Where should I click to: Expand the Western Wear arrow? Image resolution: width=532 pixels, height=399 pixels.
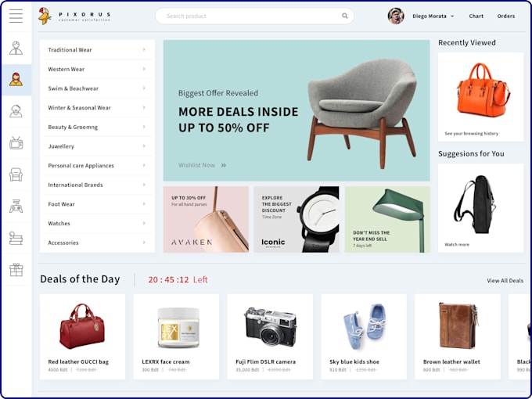click(144, 69)
